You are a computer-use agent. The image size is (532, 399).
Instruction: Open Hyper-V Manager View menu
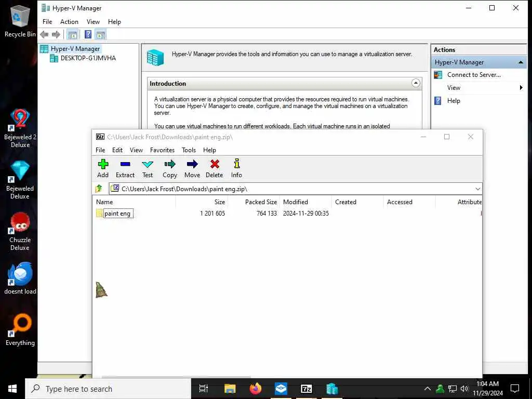point(93,22)
